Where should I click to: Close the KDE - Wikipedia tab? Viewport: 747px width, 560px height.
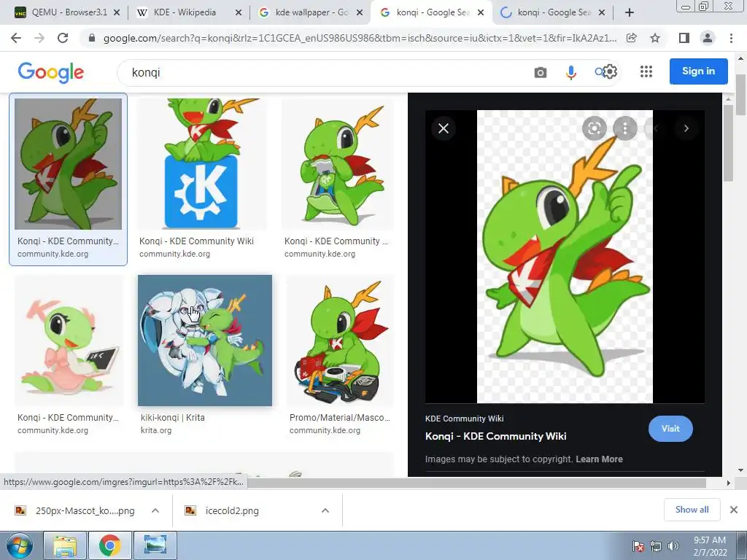click(239, 12)
